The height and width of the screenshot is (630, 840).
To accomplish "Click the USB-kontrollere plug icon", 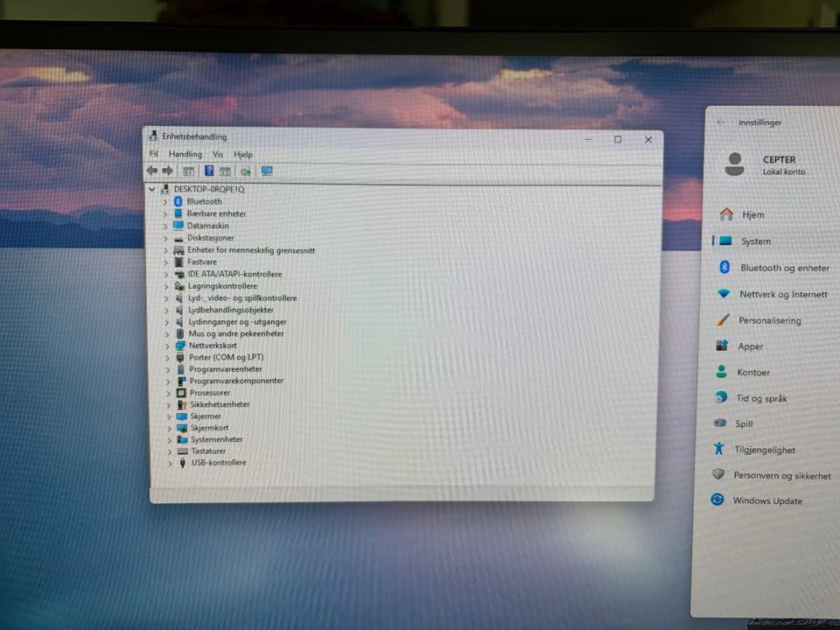I will point(183,462).
